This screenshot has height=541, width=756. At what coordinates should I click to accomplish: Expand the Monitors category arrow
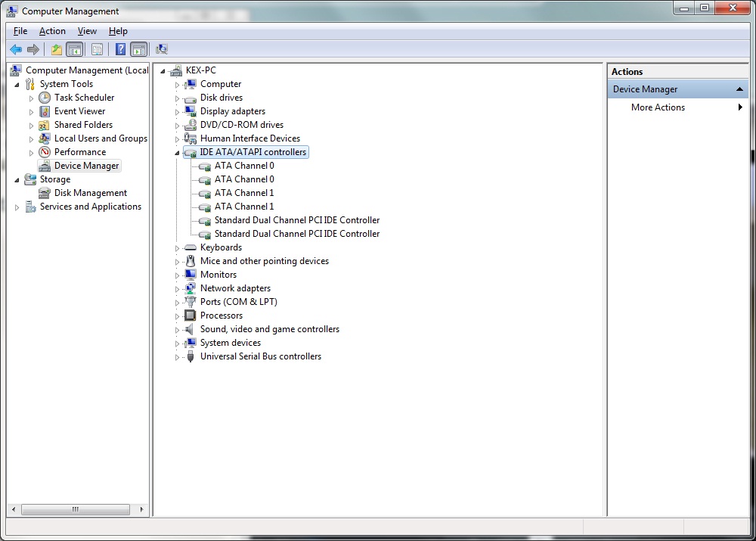[177, 275]
